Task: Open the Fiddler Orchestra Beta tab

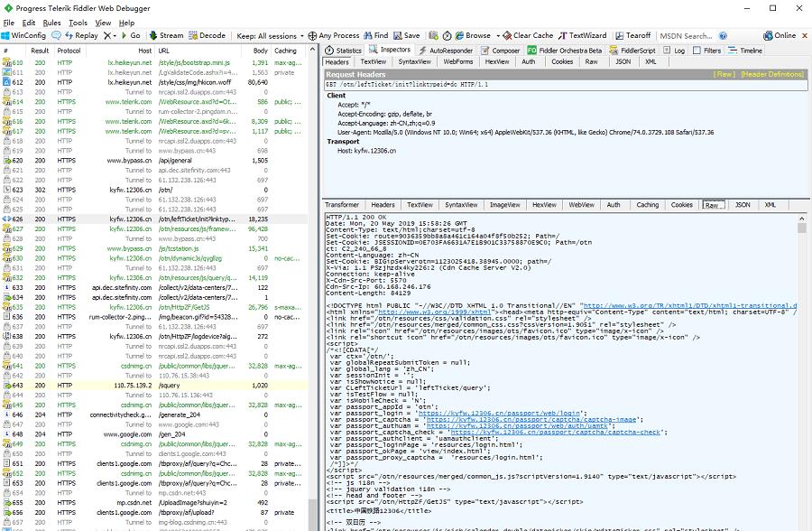Action: [565, 51]
